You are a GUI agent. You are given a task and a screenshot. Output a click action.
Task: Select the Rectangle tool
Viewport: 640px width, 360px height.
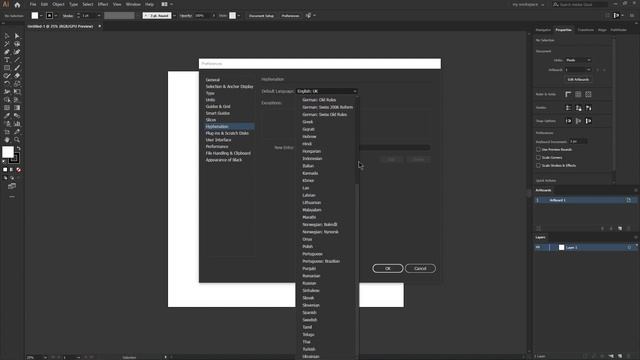click(7, 68)
